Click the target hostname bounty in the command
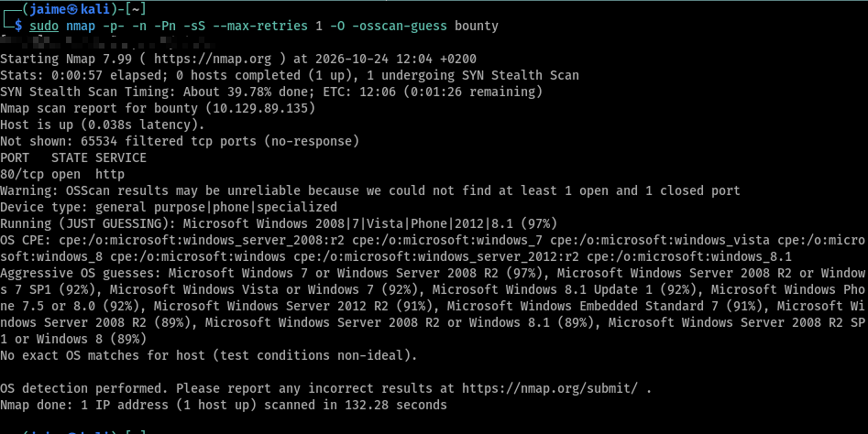 476,26
